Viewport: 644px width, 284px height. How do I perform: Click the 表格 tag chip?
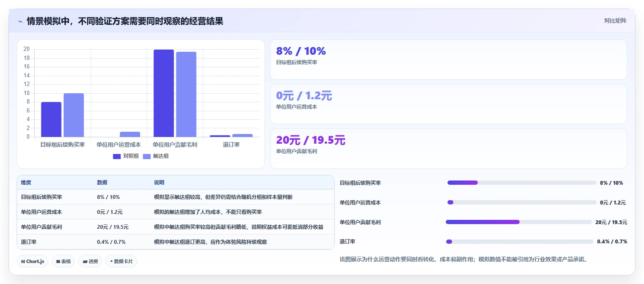[x=63, y=261]
